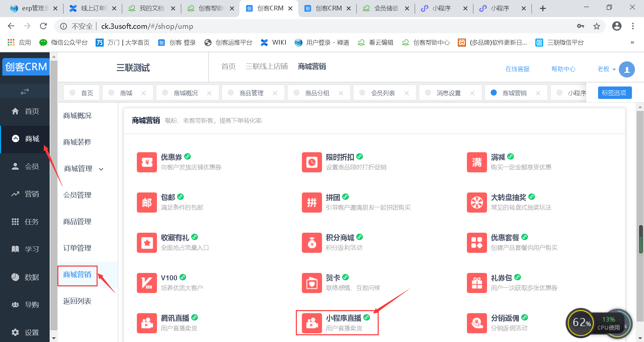Select the 消息设置 tab radio dot
The width and height of the screenshot is (644, 342).
428,93
